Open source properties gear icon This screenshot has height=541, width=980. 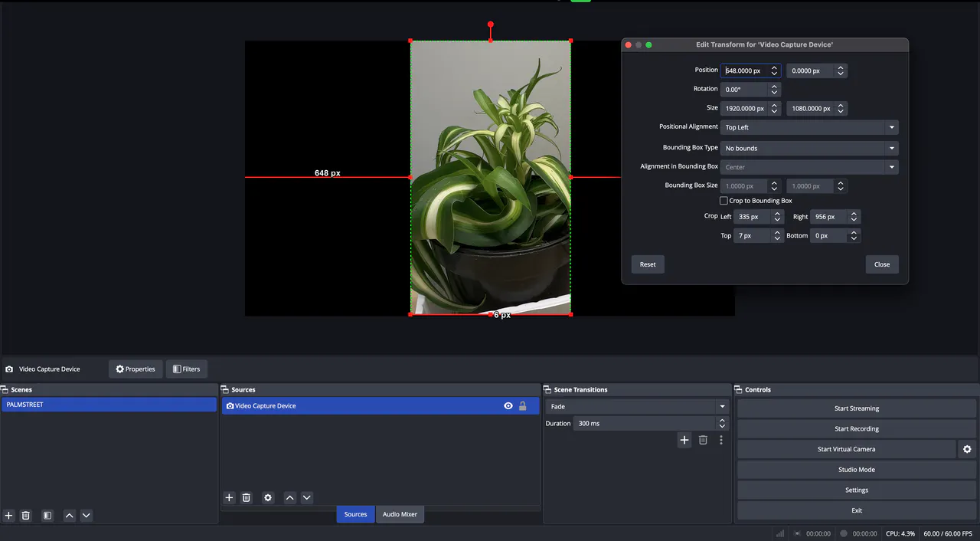[x=268, y=498]
